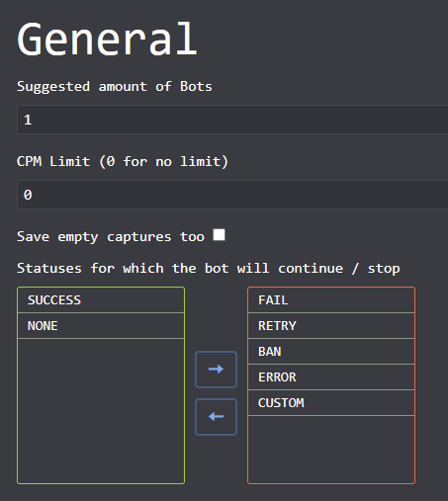Focus the Suggested amount of Bots field

(232, 120)
